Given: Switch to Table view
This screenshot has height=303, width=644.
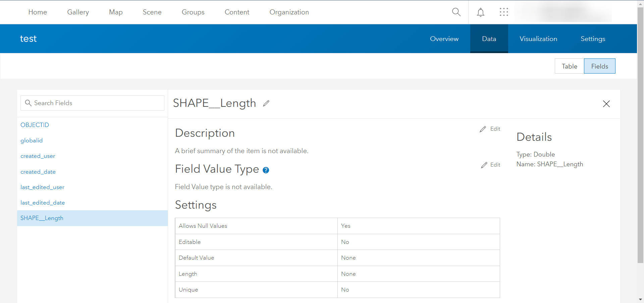Looking at the screenshot, I should 569,66.
